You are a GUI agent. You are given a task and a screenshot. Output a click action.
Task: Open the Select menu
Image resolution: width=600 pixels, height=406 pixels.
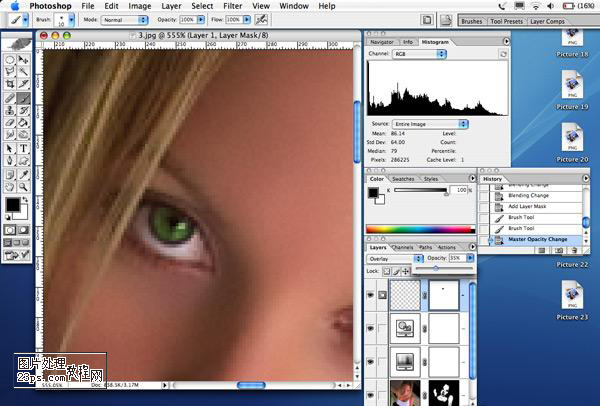coord(202,6)
